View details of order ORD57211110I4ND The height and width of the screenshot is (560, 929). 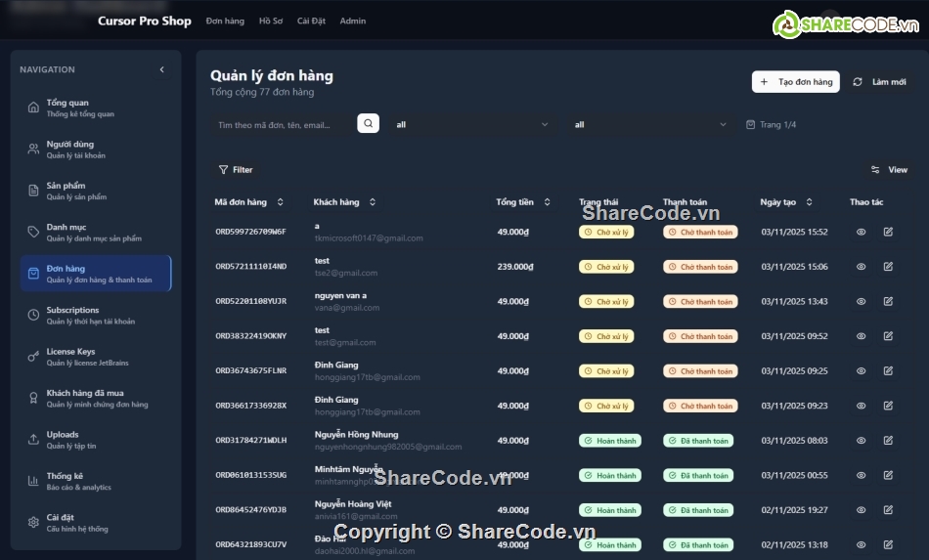[861, 267]
